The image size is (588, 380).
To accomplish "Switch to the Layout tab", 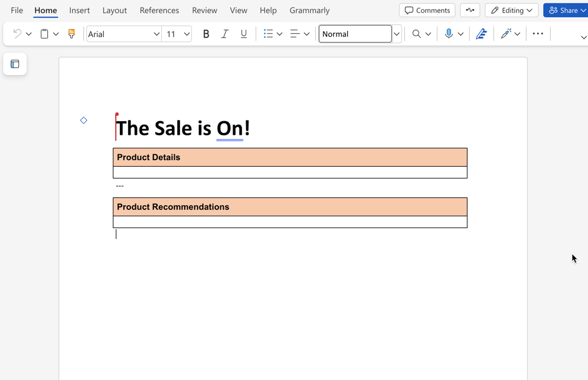I will [x=115, y=10].
